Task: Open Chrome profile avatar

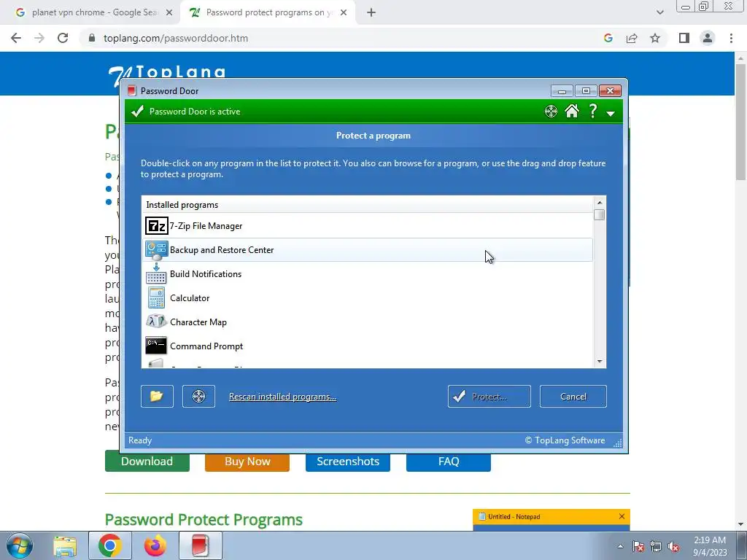Action: point(708,38)
